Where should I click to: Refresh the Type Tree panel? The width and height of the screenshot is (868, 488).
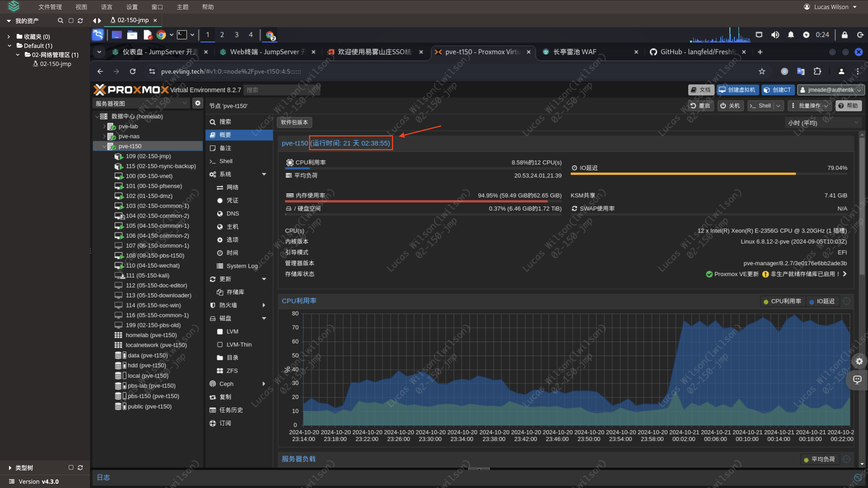pyautogui.click(x=80, y=467)
